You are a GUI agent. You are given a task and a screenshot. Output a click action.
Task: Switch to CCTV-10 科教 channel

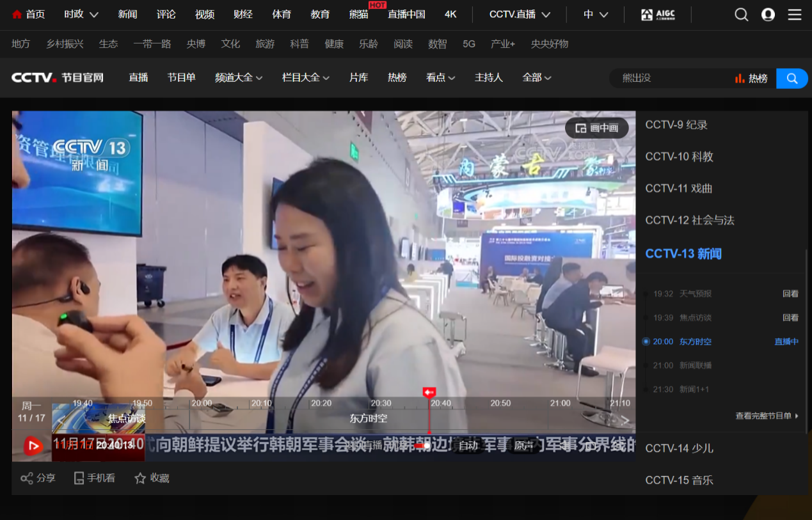tap(679, 157)
